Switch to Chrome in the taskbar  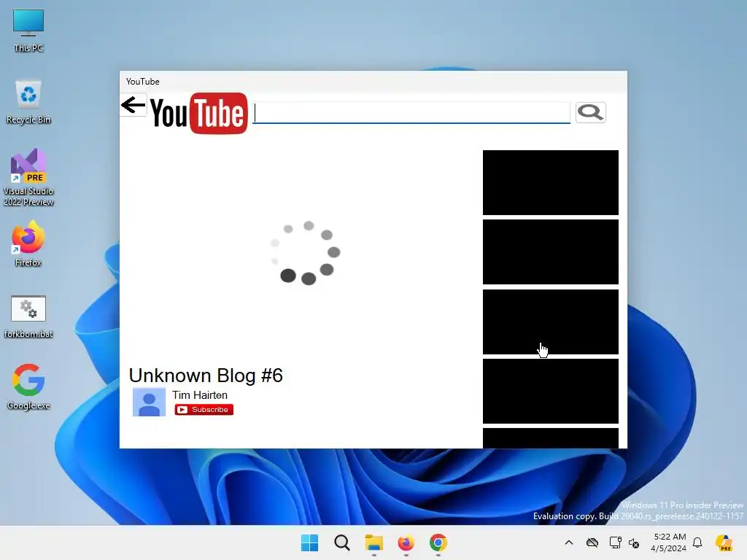(x=438, y=542)
